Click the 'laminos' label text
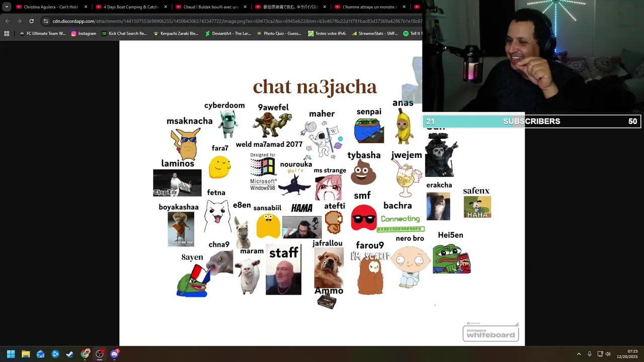The height and width of the screenshot is (362, 644). pyautogui.click(x=178, y=163)
